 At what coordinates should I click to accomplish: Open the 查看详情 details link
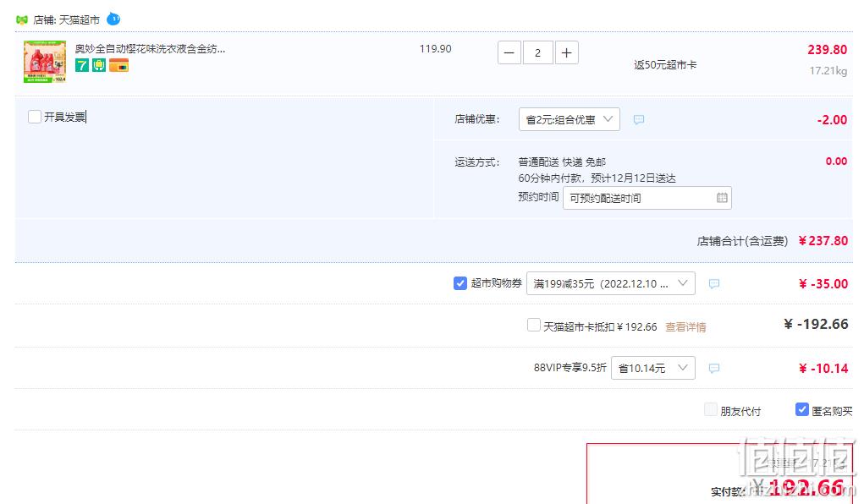[x=685, y=327]
